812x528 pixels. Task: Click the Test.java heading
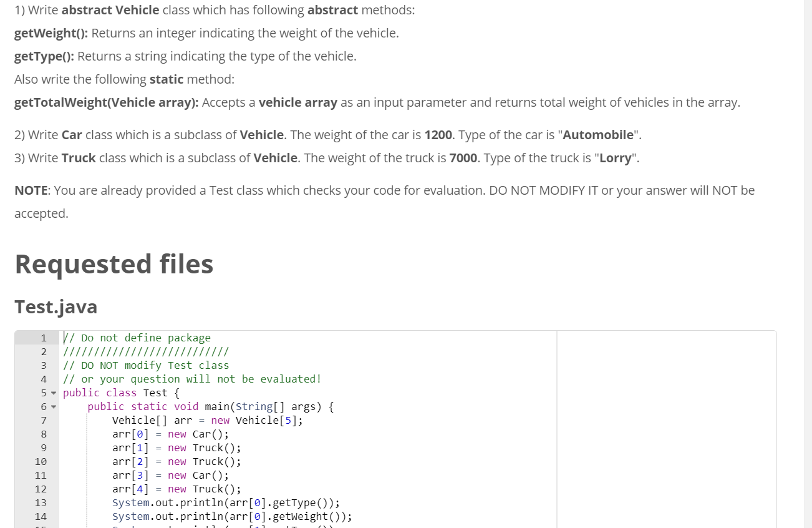pyautogui.click(x=56, y=306)
